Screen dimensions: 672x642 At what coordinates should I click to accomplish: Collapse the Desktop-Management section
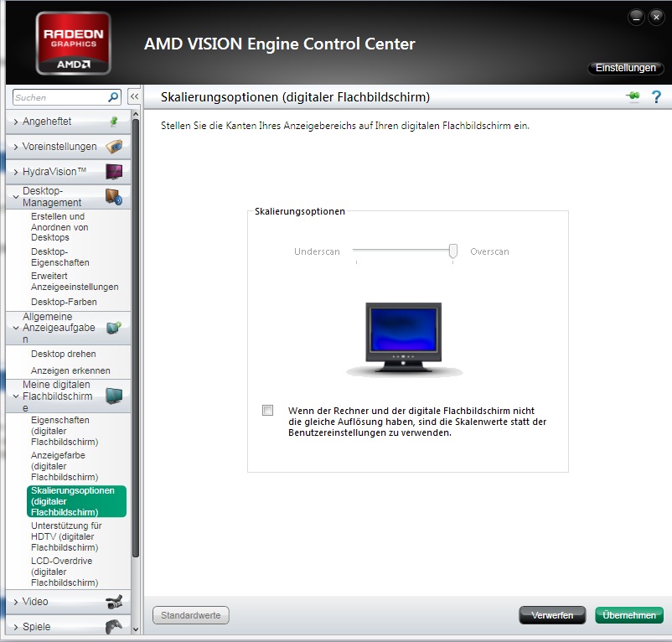pyautogui.click(x=16, y=197)
